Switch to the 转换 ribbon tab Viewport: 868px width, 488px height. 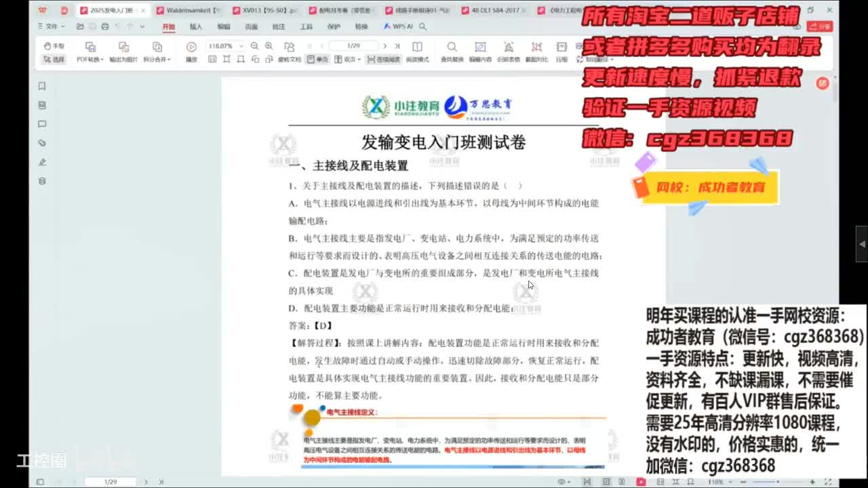point(361,27)
